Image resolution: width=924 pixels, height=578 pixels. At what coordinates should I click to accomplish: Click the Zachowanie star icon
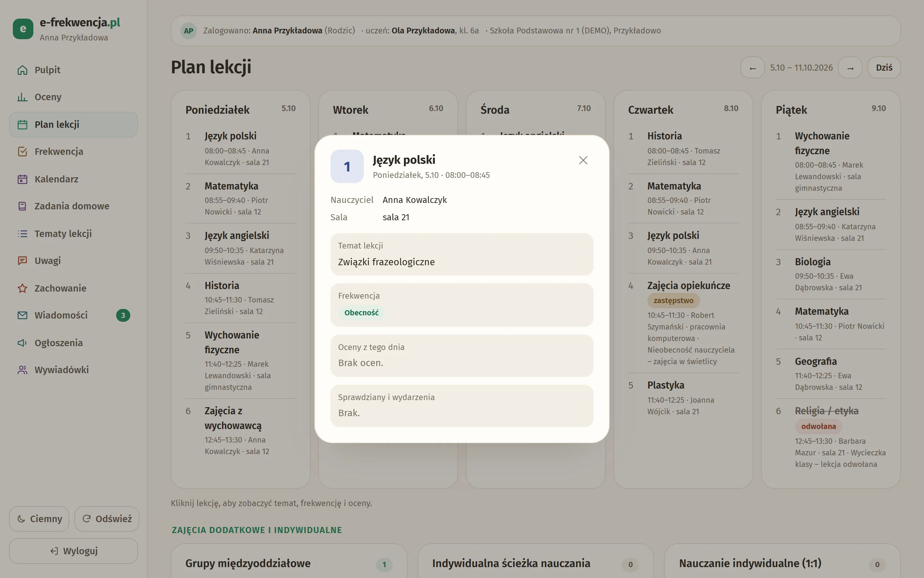click(x=22, y=288)
